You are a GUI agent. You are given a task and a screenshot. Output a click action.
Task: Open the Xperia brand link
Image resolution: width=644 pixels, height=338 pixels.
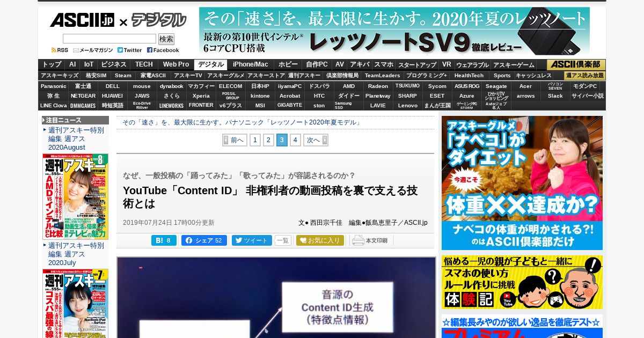tap(201, 95)
